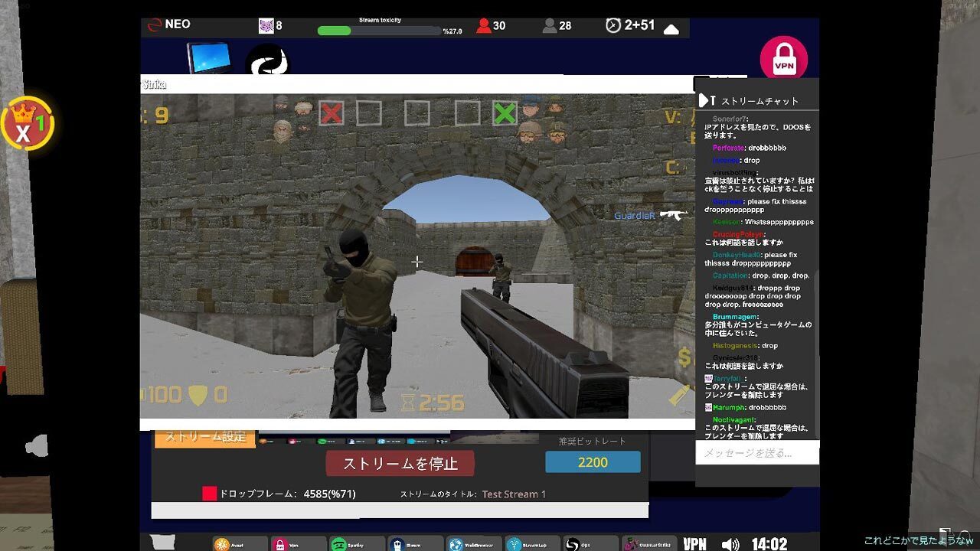Click the in-game 100 health indicator

point(163,395)
